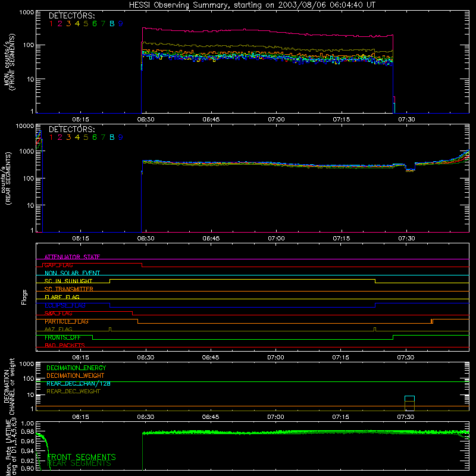Click the REAR_DEC_WEIGHT legend label
The height and width of the screenshot is (476, 476).
click(x=73, y=392)
